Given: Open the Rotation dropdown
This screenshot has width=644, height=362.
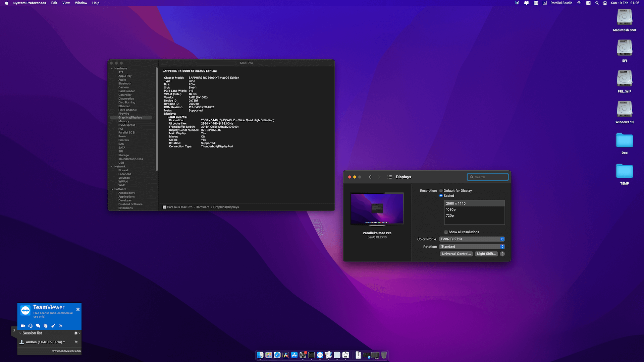Looking at the screenshot, I should tap(472, 246).
